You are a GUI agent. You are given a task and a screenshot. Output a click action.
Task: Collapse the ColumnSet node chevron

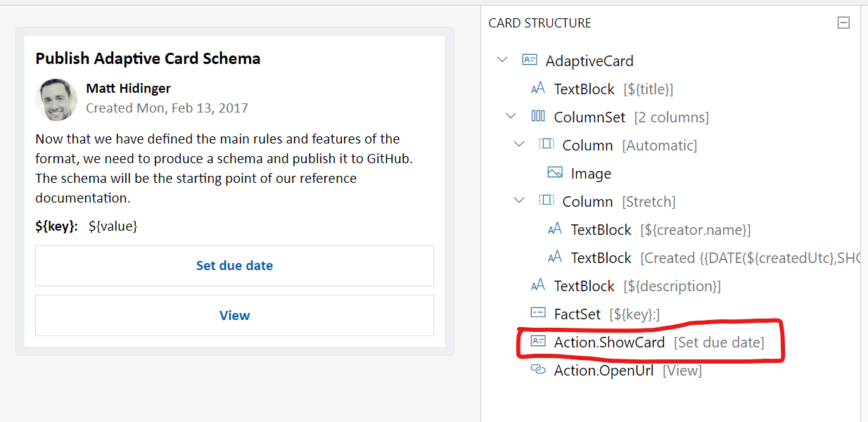pos(511,115)
